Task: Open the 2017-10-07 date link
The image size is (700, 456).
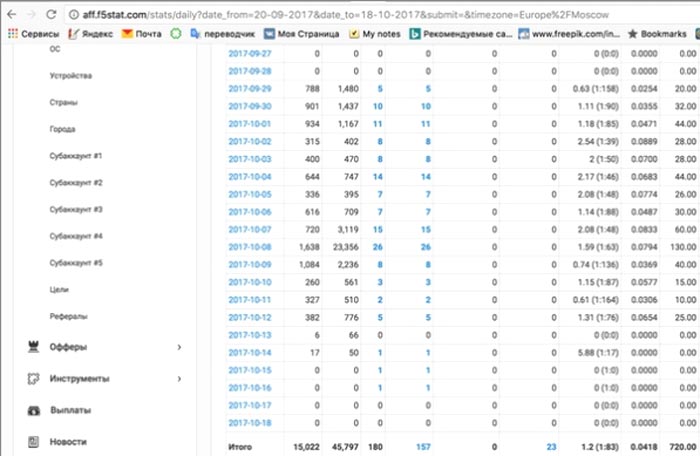Action: (250, 230)
